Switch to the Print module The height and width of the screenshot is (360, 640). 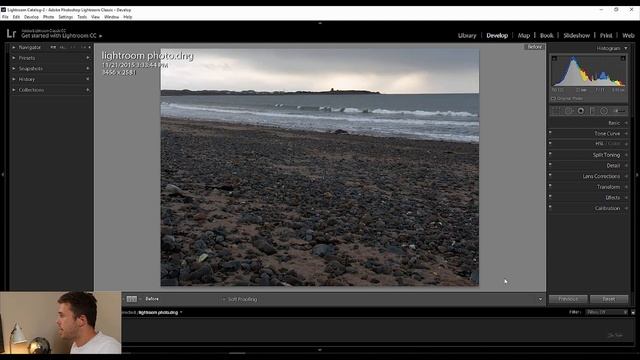[x=606, y=36]
